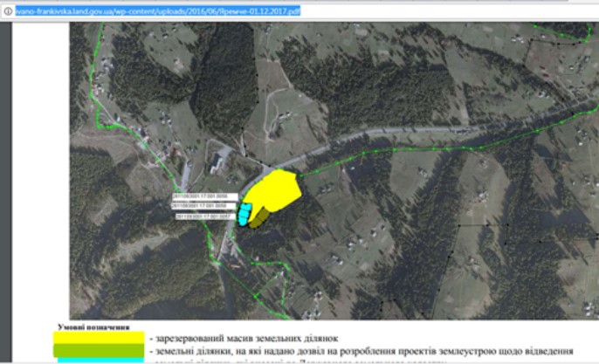
Task: Click the gray left margin strip of viewer
Action: point(35,175)
